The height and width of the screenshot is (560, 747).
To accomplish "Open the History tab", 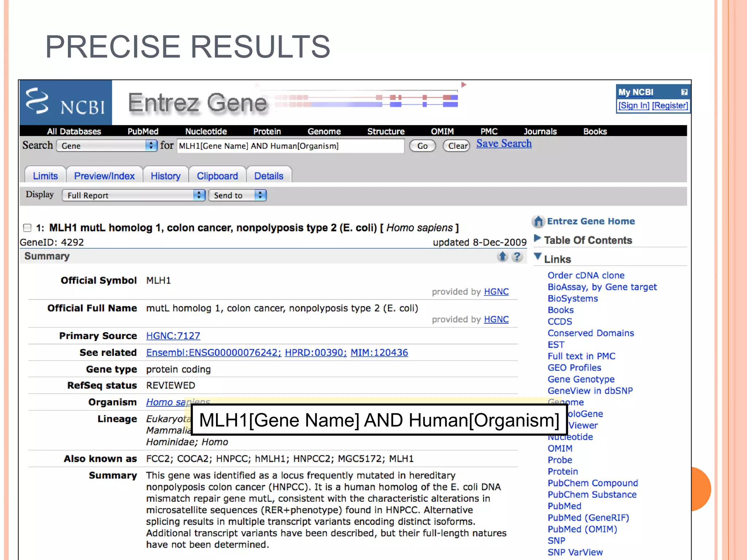I will pyautogui.click(x=166, y=176).
